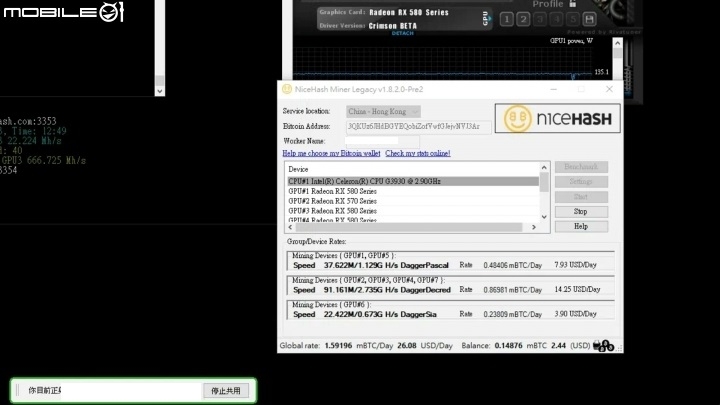Select profile slot 4 in Afterburner
This screenshot has width=720, height=405.
[557, 19]
